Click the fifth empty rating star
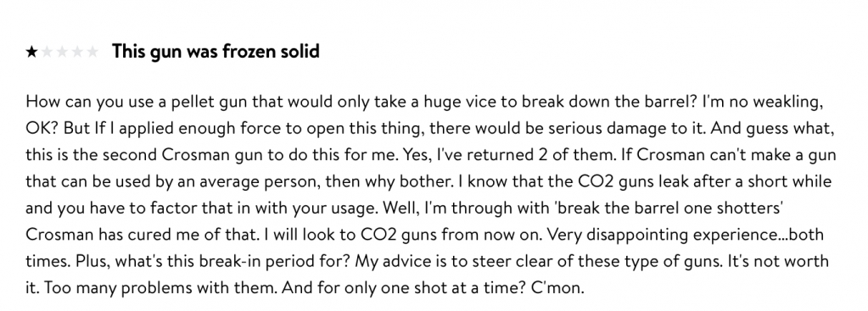Viewport: 868px width, 311px height. (x=92, y=52)
